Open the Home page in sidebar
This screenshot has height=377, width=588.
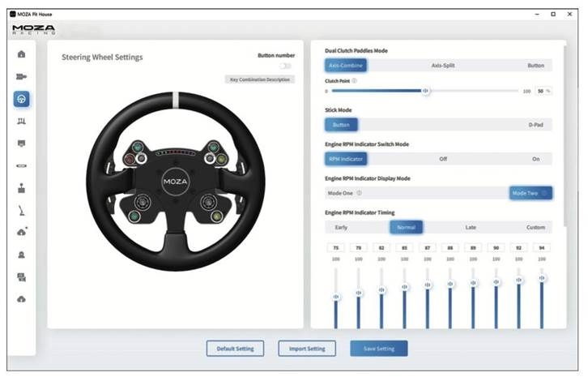pos(21,54)
